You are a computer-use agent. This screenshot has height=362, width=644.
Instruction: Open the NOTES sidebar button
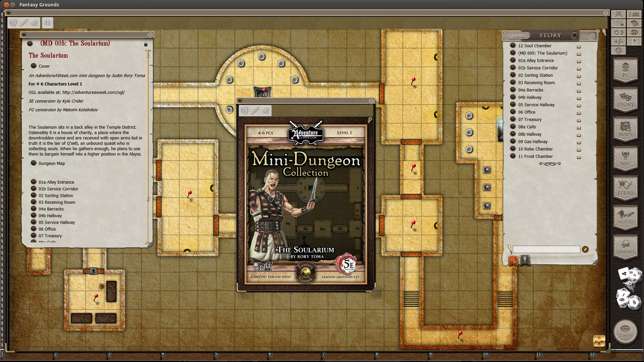[626, 217]
